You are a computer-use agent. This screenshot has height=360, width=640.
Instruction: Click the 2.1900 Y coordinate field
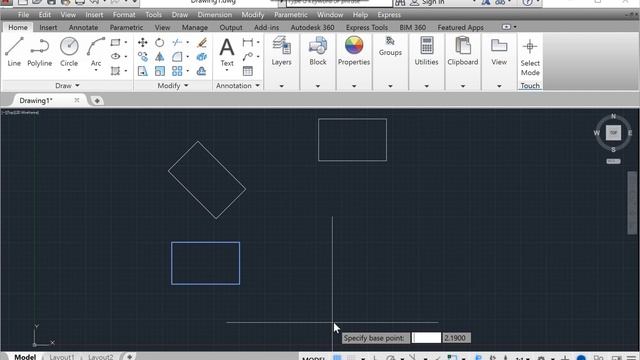(456, 338)
